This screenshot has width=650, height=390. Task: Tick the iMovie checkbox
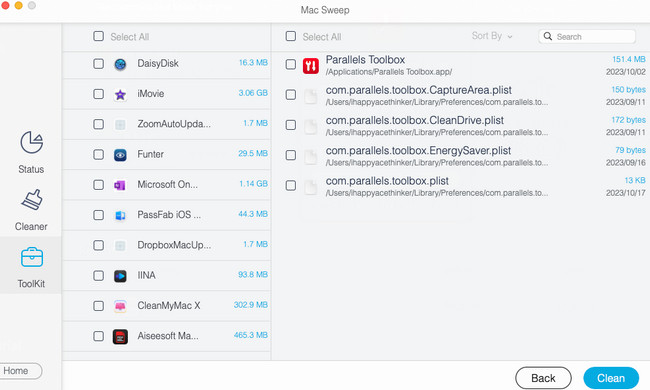[x=99, y=94]
